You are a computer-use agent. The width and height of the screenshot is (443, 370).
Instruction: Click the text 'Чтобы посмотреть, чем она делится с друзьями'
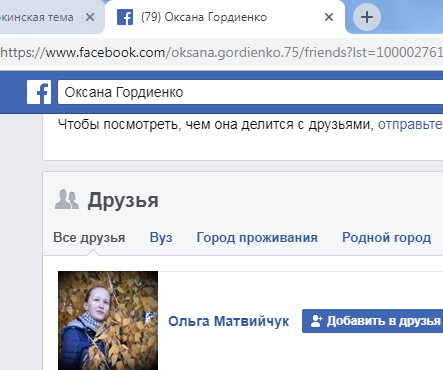(215, 124)
